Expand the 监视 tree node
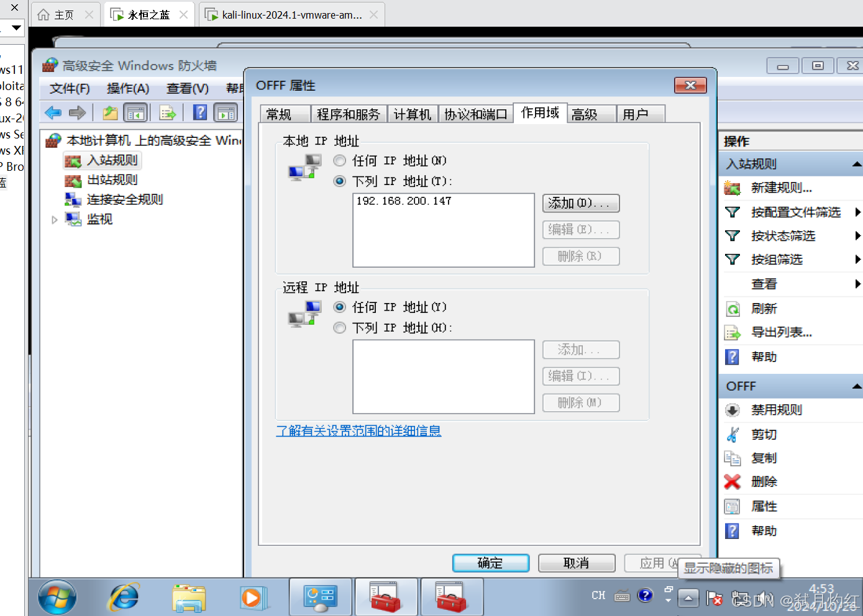The height and width of the screenshot is (616, 863). click(x=55, y=220)
